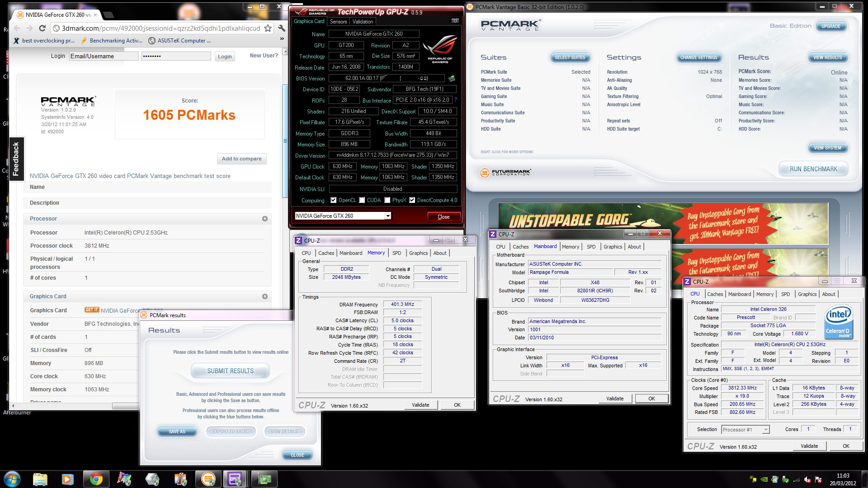Switch to the Validation tab in GPU-Z
Image resolution: width=868 pixels, height=488 pixels.
[363, 22]
